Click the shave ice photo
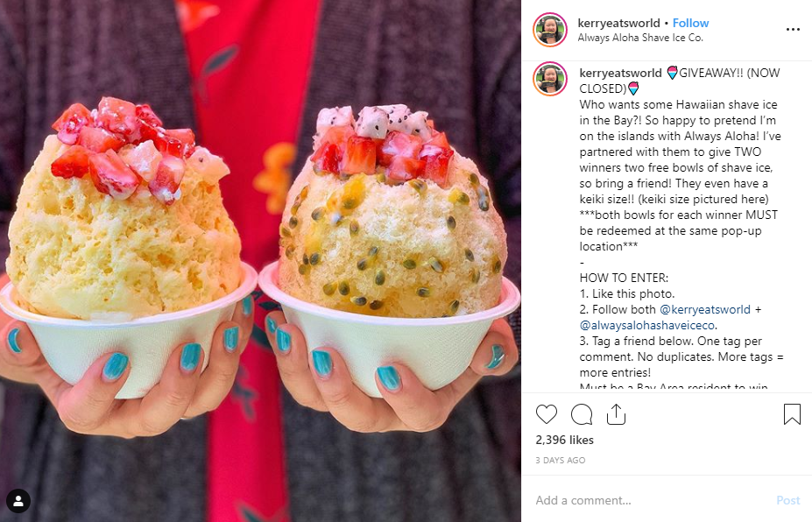The image size is (812, 522). pos(260,261)
